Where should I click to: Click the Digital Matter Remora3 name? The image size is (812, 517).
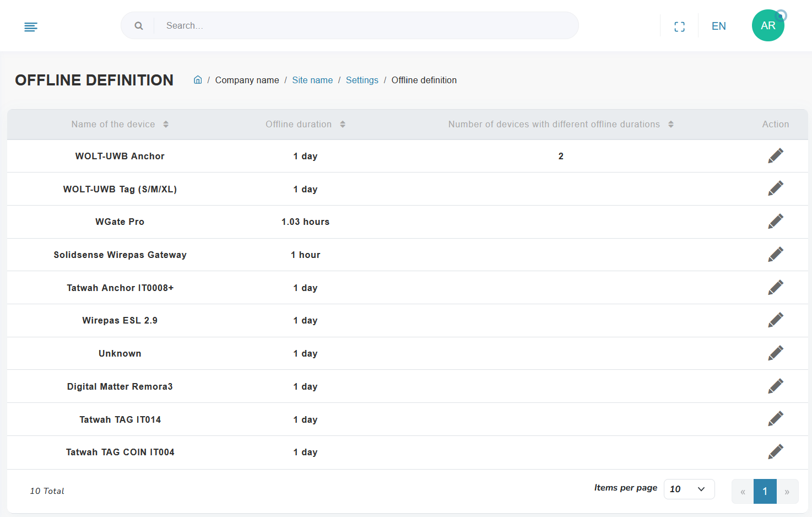120,386
